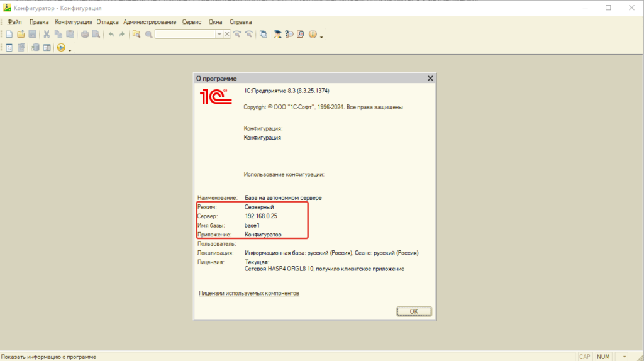Screen dimensions: 644x361
Task: Open the Правка menu
Action: (x=39, y=22)
